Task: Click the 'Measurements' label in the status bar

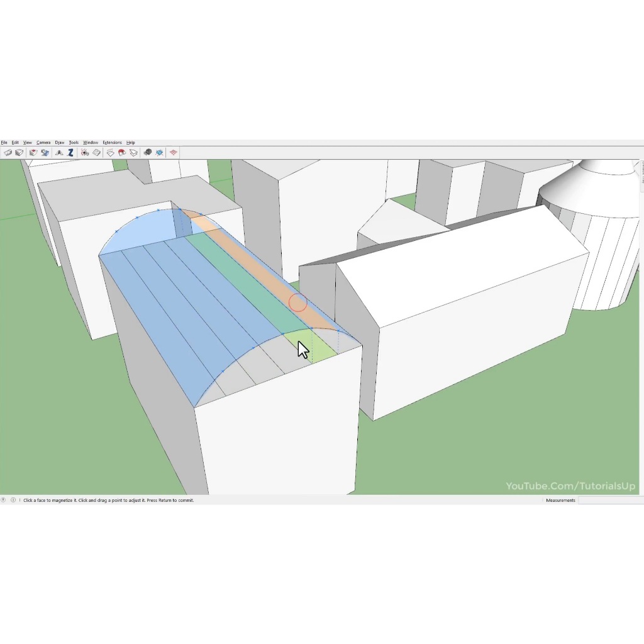Action: point(560,500)
